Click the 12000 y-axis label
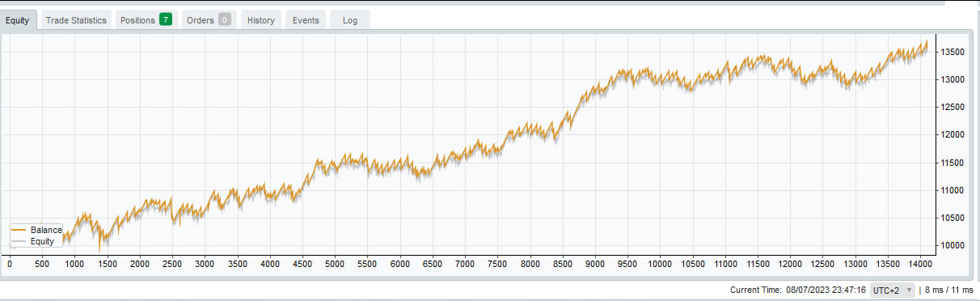Viewport: 980px width, 301px height. tap(953, 135)
